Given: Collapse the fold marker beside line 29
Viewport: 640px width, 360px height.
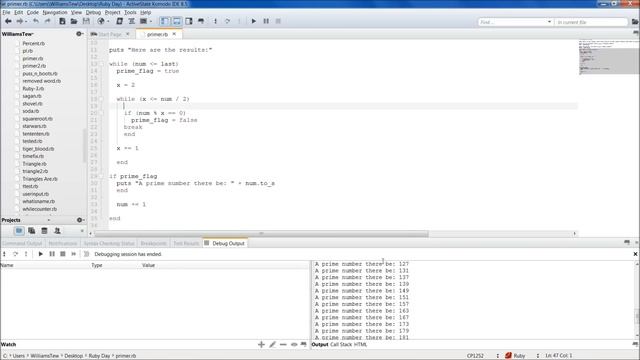Looking at the screenshot, I should click(102, 176).
